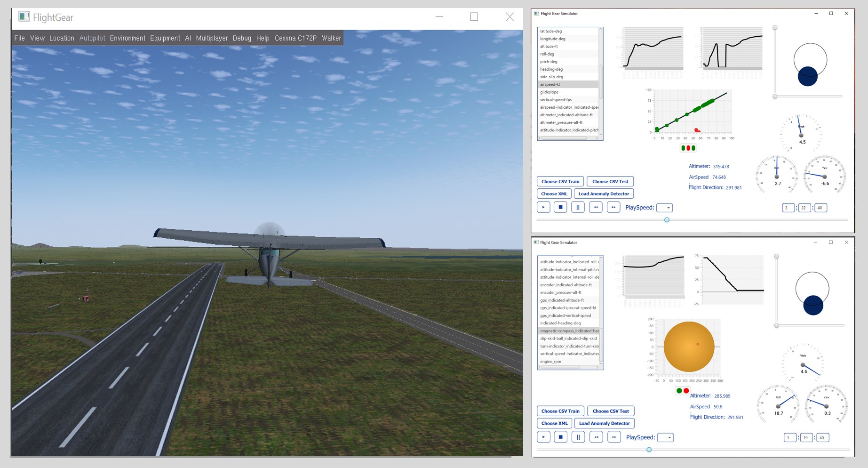Image resolution: width=868 pixels, height=468 pixels.
Task: Click Choose CSV Train in lower window
Action: 560,411
